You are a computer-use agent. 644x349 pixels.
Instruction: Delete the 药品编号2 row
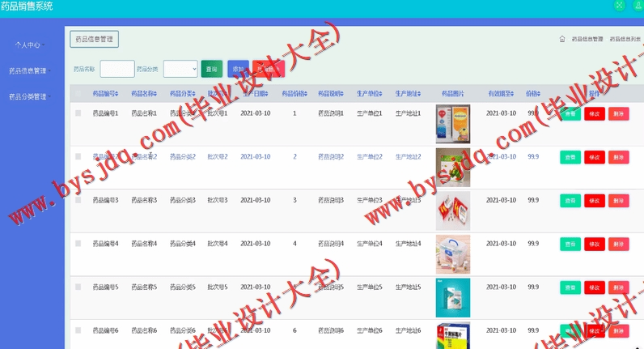619,157
